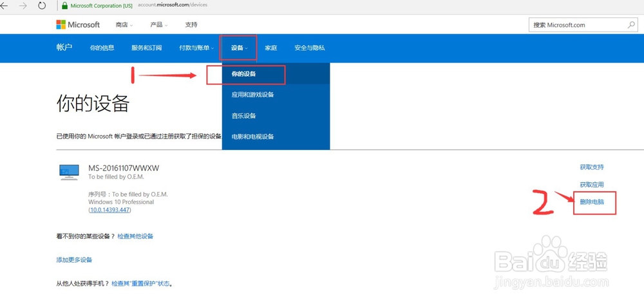This screenshot has width=644, height=304.
Task: Click the Microsoft logo
Action: click(x=78, y=24)
